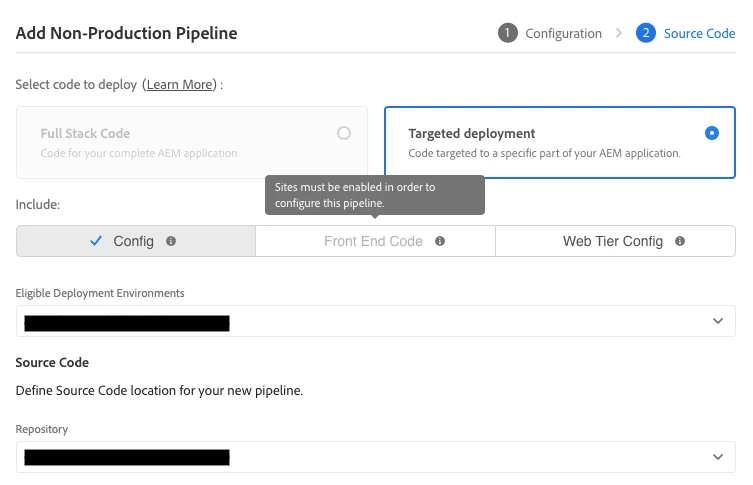Click the step 1 number circle
Viewport: 753px width, 485px height.
[x=508, y=33]
